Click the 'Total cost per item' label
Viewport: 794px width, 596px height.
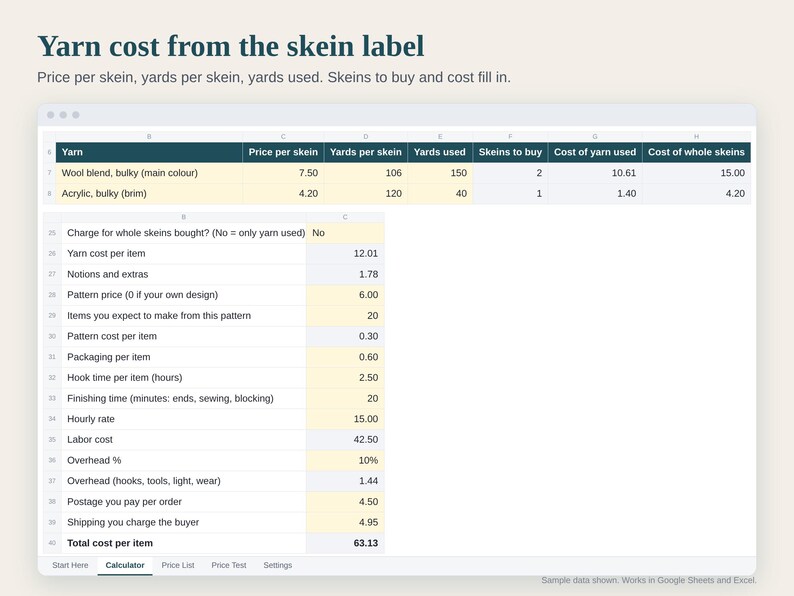click(x=110, y=543)
